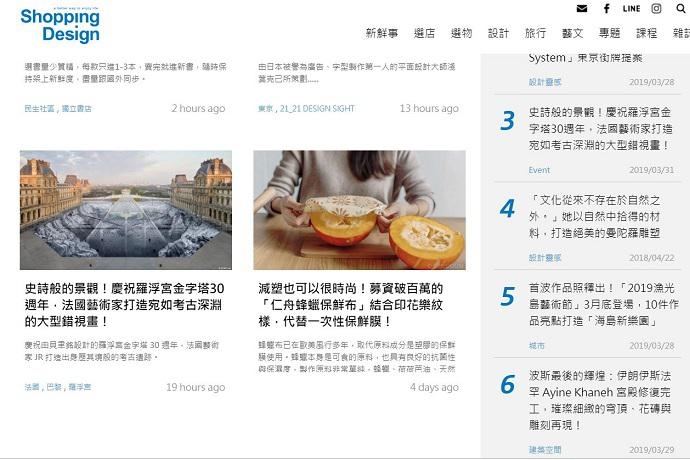Open the Facebook page icon
This screenshot has height=460, width=690.
pyautogui.click(x=606, y=8)
